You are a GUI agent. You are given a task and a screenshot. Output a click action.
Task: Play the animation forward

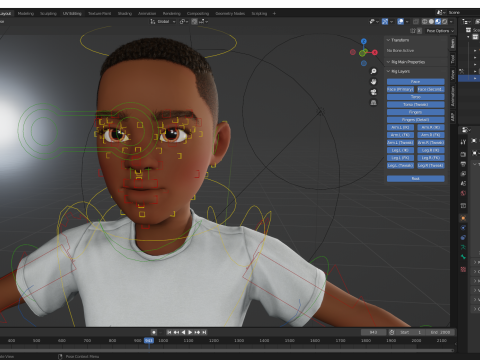pos(190,332)
